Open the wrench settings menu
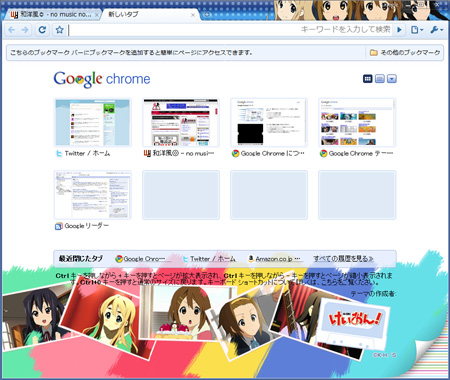The image size is (450, 380). pos(437,30)
